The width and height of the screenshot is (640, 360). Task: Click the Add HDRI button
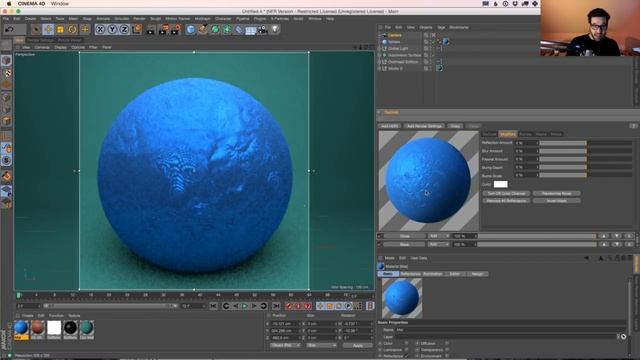pyautogui.click(x=390, y=126)
